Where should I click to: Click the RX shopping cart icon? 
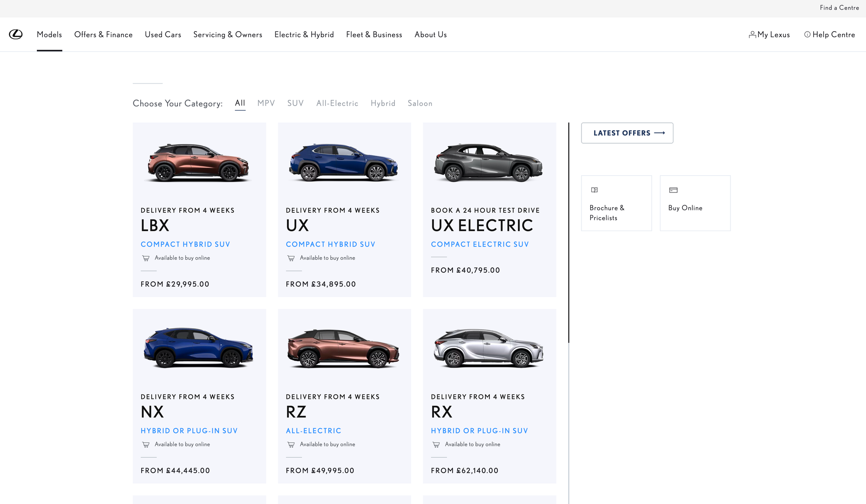(x=436, y=445)
